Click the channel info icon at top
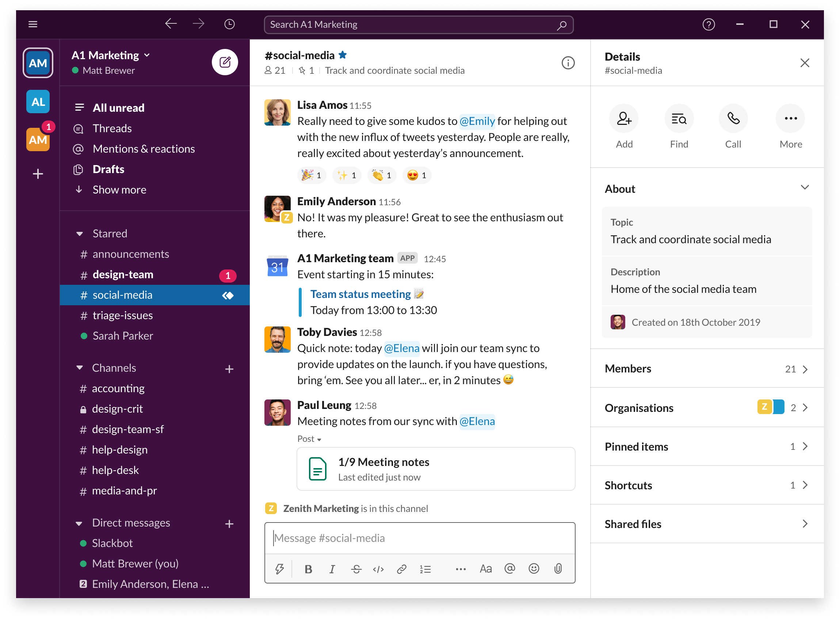 point(567,63)
